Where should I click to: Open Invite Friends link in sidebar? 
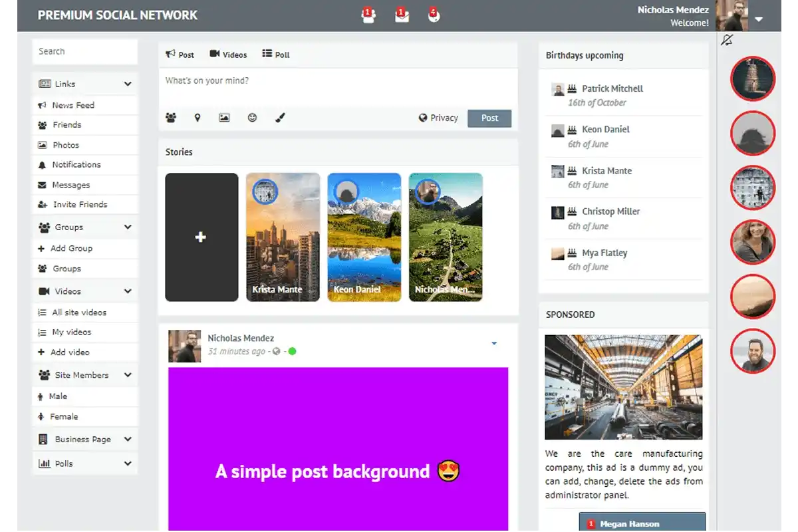tap(80, 205)
